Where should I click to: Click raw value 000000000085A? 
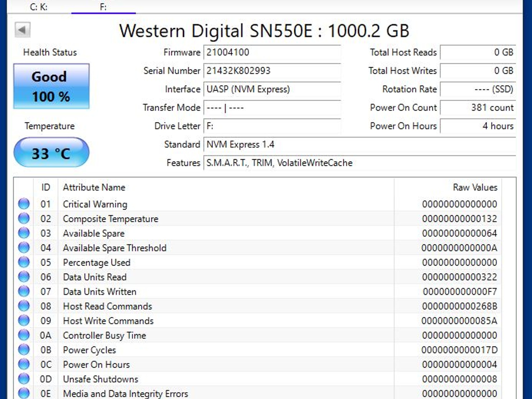click(459, 321)
